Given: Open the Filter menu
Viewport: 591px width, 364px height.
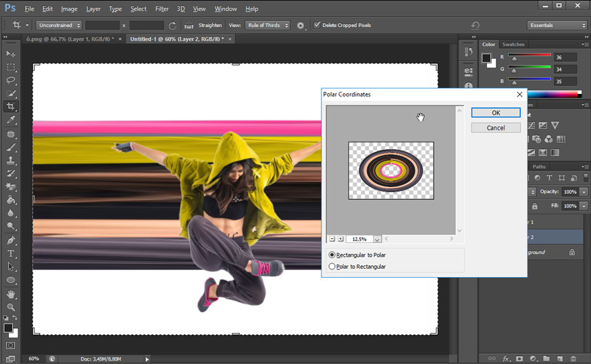Looking at the screenshot, I should 161,9.
